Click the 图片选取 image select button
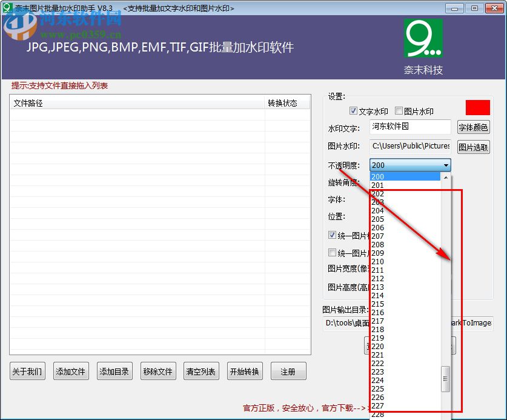 point(473,146)
